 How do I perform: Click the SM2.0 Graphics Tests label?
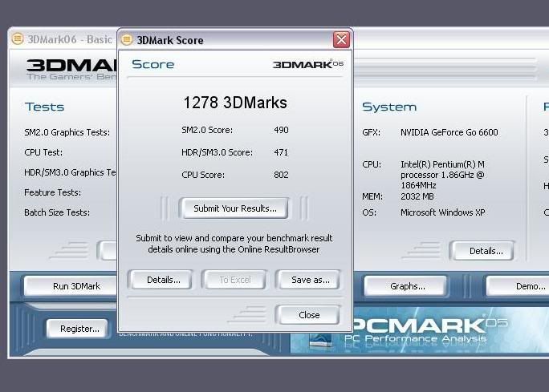(67, 132)
